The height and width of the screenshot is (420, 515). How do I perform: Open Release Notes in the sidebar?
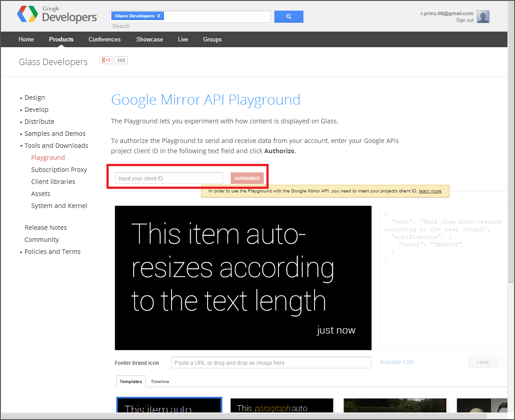tap(45, 228)
